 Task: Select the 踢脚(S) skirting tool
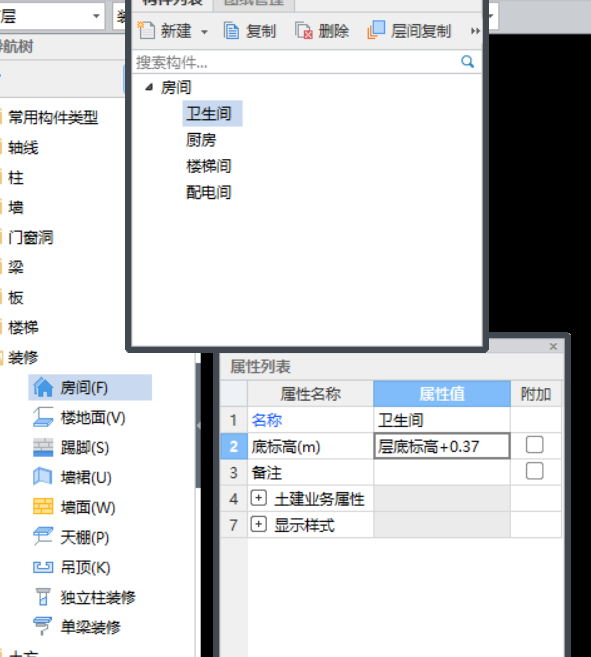pos(71,447)
